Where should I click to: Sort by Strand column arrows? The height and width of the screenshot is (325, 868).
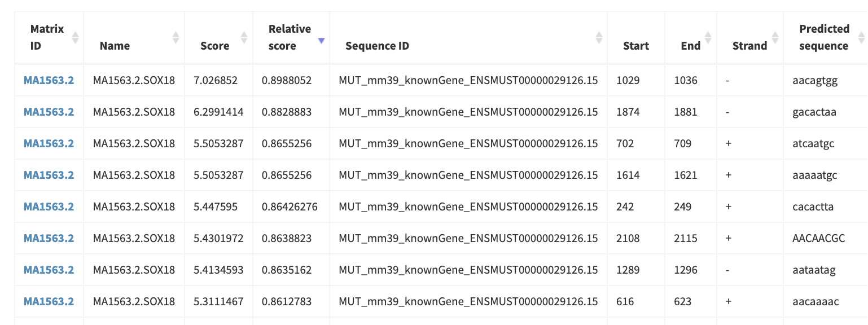[775, 37]
